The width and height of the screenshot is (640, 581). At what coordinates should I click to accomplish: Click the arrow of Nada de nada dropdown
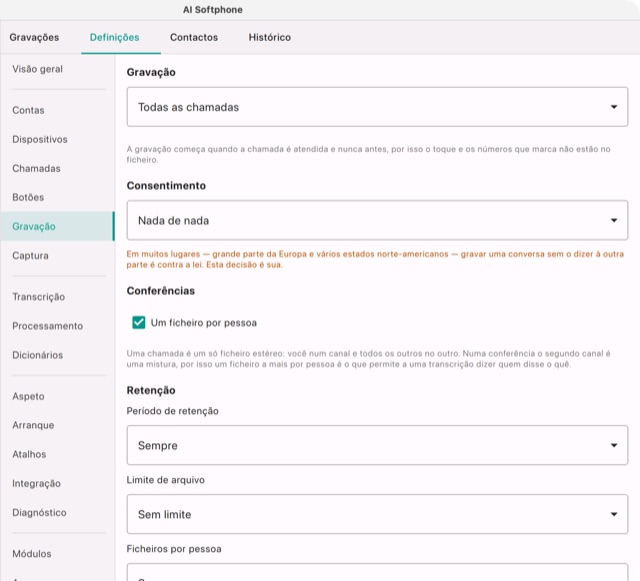[614, 220]
